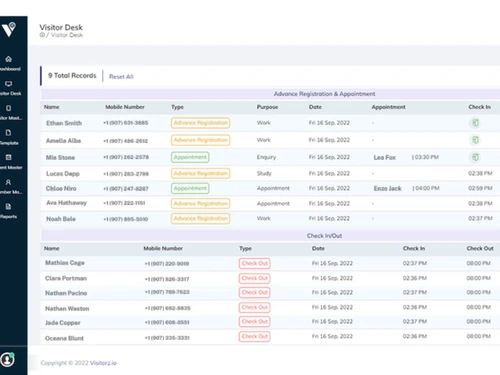Select the name Lucas Depp
The image size is (500, 375).
[63, 174]
